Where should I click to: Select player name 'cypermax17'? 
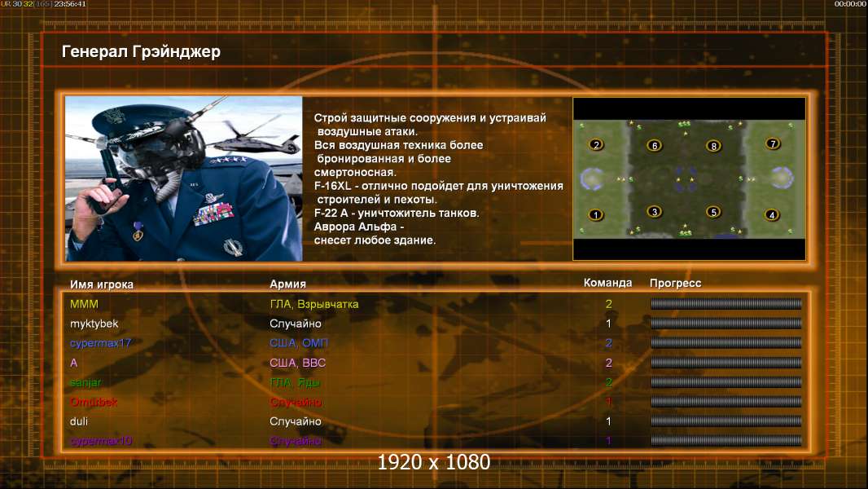pyautogui.click(x=100, y=343)
